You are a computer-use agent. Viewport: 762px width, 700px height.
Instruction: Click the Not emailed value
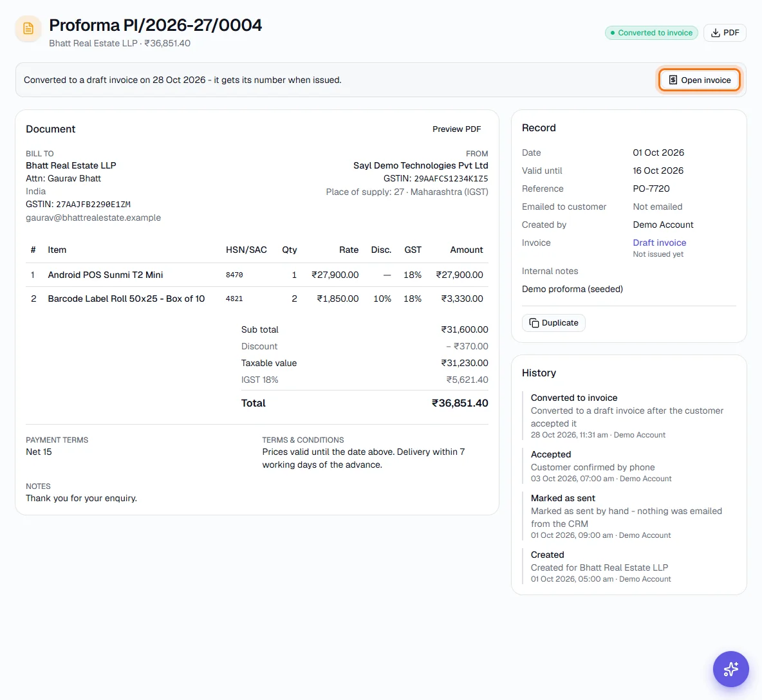pos(658,207)
